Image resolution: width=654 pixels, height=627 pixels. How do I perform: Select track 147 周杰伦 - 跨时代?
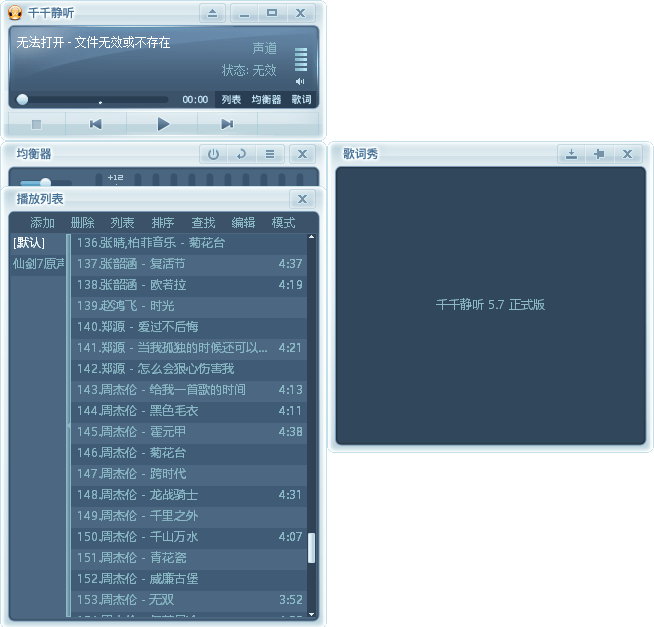(x=189, y=474)
